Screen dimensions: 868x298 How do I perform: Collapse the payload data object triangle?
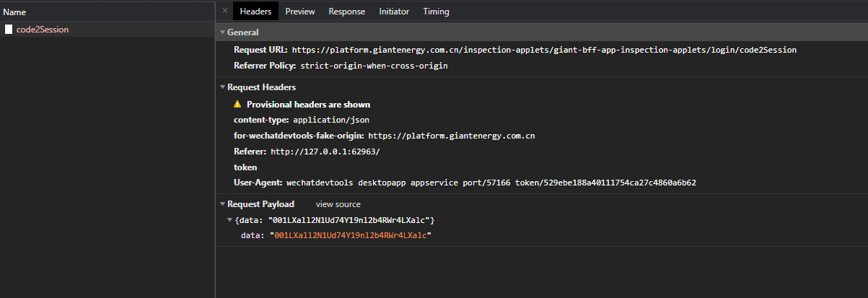(x=230, y=220)
